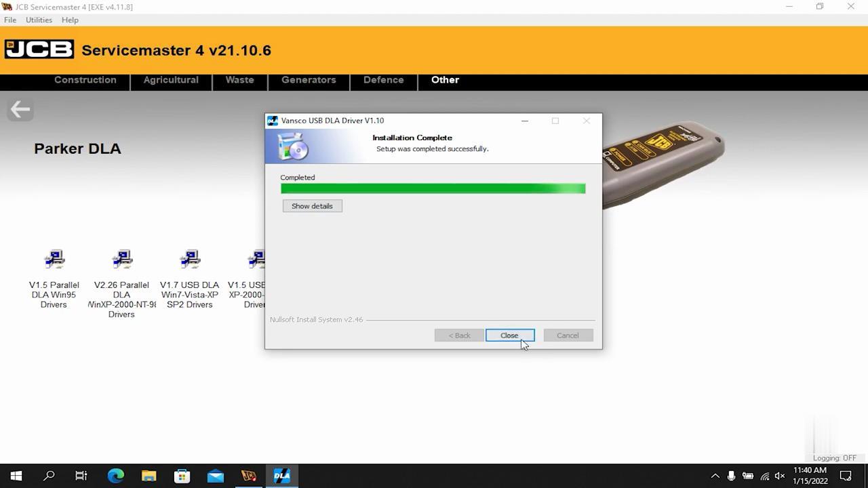Click the Nullsoft Install System v2.46 text
Image resolution: width=868 pixels, height=488 pixels.
316,320
